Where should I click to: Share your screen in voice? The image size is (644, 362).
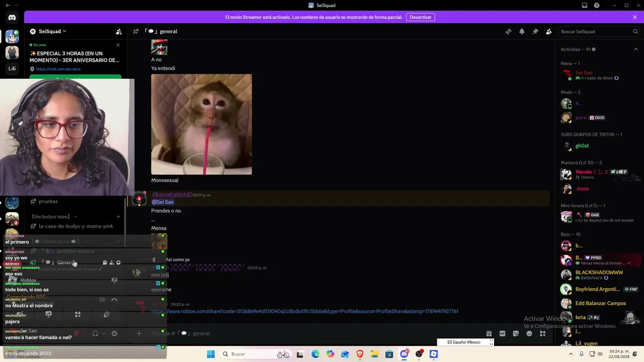pyautogui.click(x=48, y=315)
